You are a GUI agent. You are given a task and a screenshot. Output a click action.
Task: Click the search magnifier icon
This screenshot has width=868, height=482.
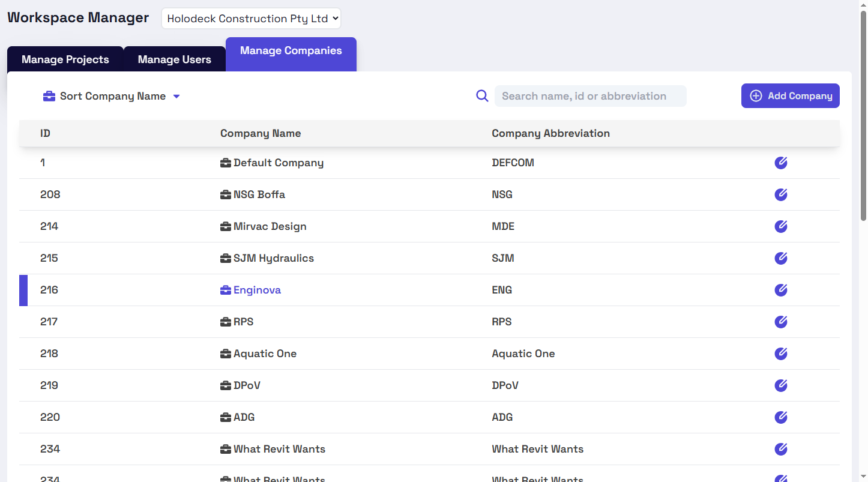point(482,96)
